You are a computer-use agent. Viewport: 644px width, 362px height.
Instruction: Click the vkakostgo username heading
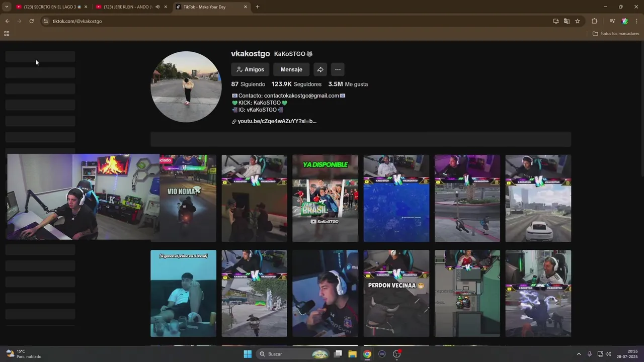tap(251, 53)
